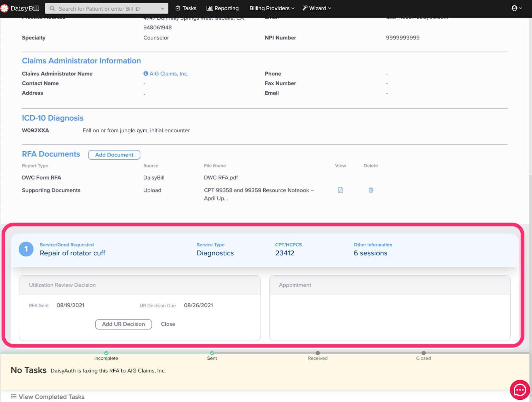Screen dimensions: 532x402
Task: Click the service item number 1 badge
Action: 26,249
